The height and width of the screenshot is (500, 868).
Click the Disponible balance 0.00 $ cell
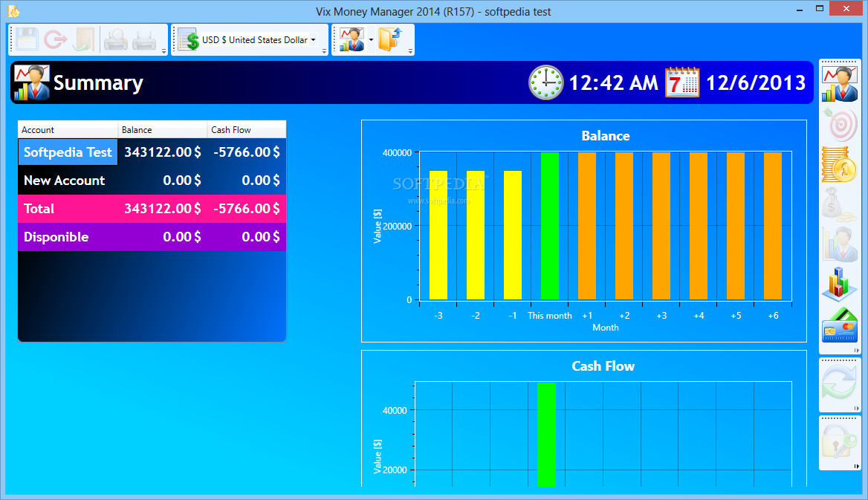pyautogui.click(x=181, y=237)
